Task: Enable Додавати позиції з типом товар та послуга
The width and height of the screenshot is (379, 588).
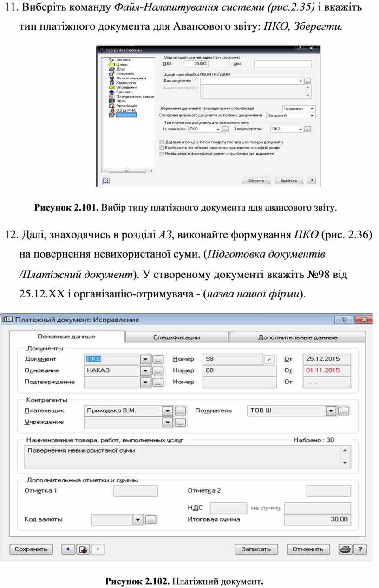Action: pyautogui.click(x=162, y=142)
